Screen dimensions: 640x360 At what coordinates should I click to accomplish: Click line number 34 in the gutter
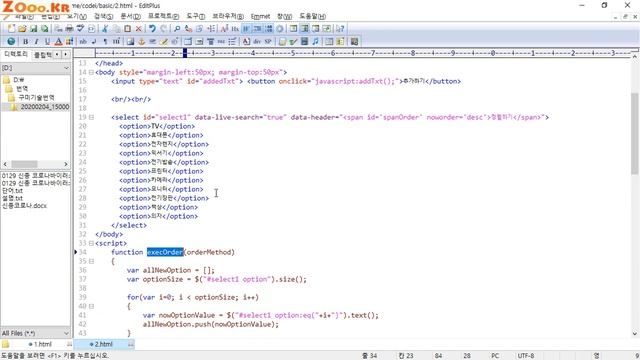point(83,252)
